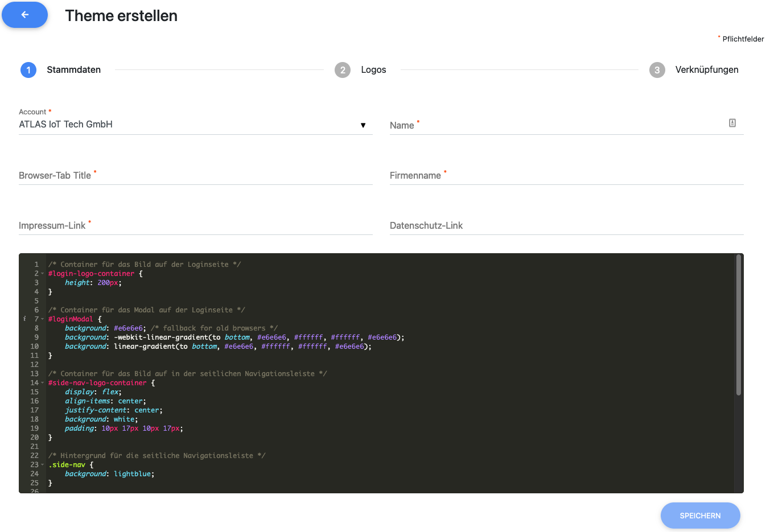Focus the Impressum-Link text field
Viewport: 766px width, 532px height.
click(x=195, y=225)
